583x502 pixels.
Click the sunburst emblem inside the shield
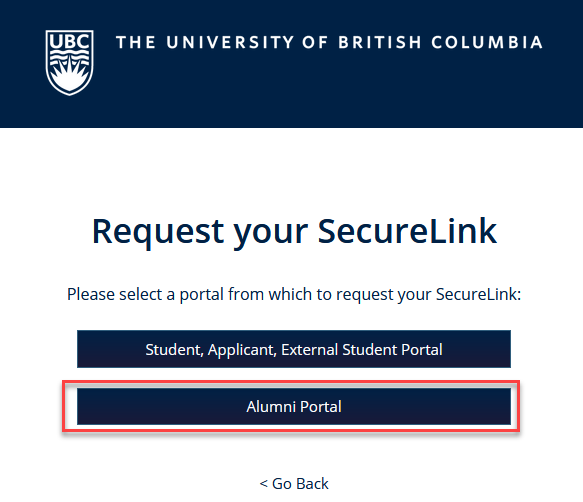tap(70, 77)
